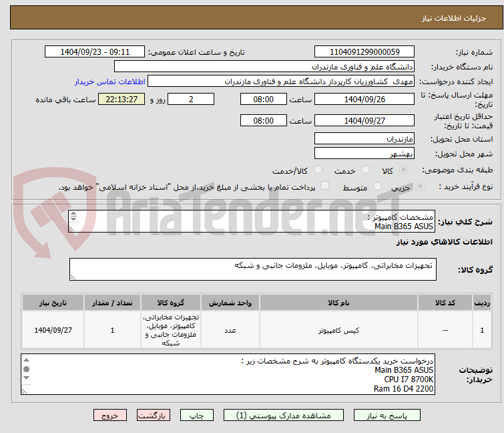
Task: Select the جزیی purchase type radio
Action: pyautogui.click(x=420, y=186)
